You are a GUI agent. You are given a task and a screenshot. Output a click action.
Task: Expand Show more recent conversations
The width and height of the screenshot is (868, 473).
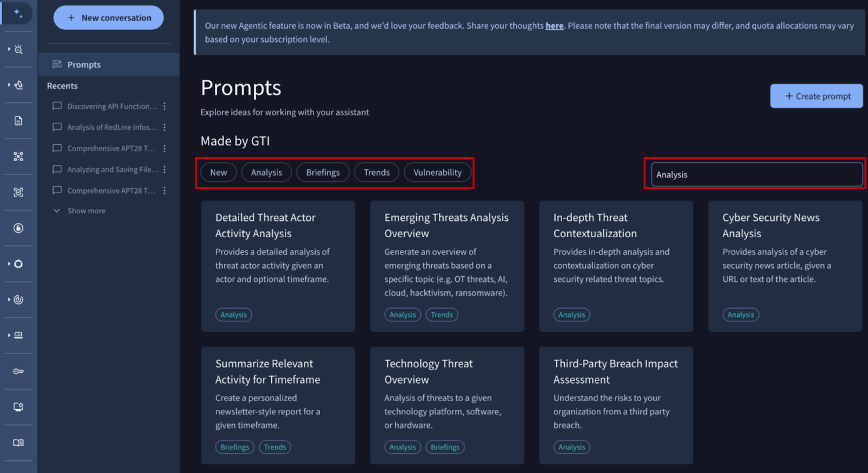click(86, 211)
